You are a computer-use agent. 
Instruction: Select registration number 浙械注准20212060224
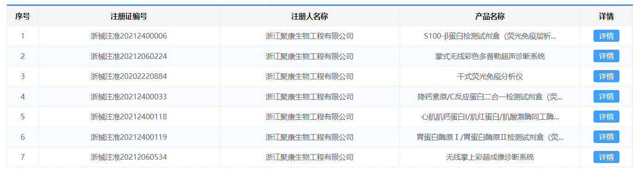pos(129,57)
